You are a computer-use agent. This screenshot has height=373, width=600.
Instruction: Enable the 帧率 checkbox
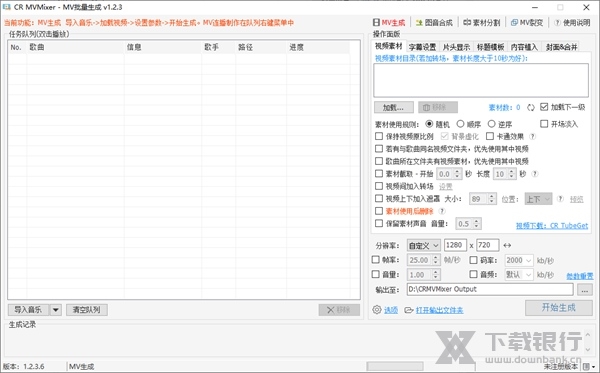(376, 260)
